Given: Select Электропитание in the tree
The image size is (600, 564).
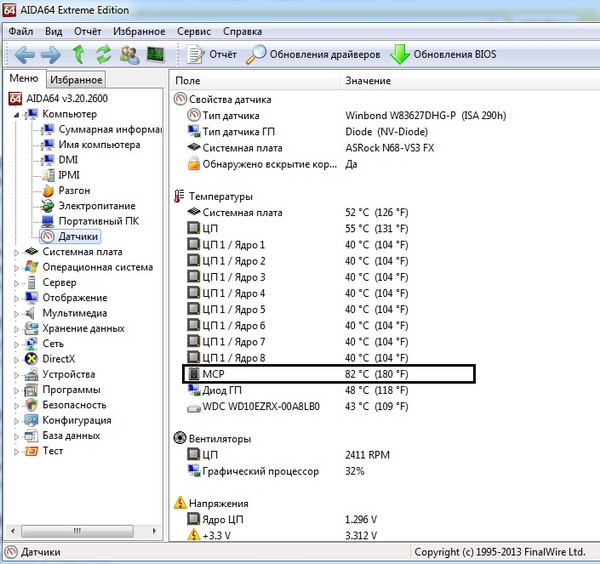Looking at the screenshot, I should coord(97,206).
